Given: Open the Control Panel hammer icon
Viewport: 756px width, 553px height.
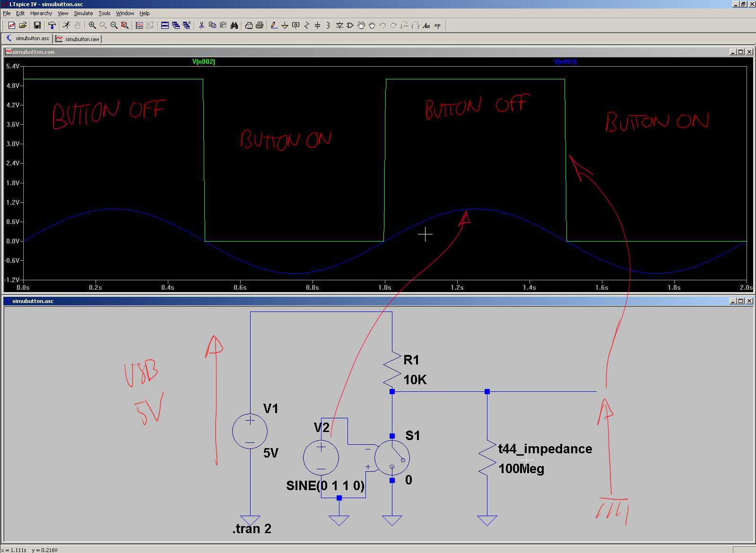Looking at the screenshot, I should coord(52,26).
